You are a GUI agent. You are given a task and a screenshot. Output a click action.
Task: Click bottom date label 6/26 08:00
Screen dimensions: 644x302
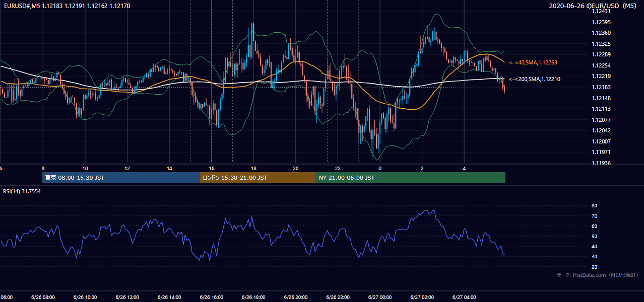[43, 297]
